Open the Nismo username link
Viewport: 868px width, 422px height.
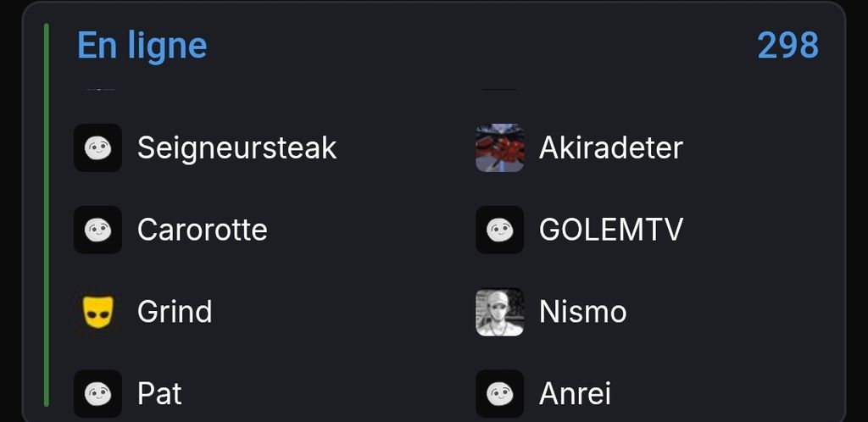pyautogui.click(x=582, y=312)
